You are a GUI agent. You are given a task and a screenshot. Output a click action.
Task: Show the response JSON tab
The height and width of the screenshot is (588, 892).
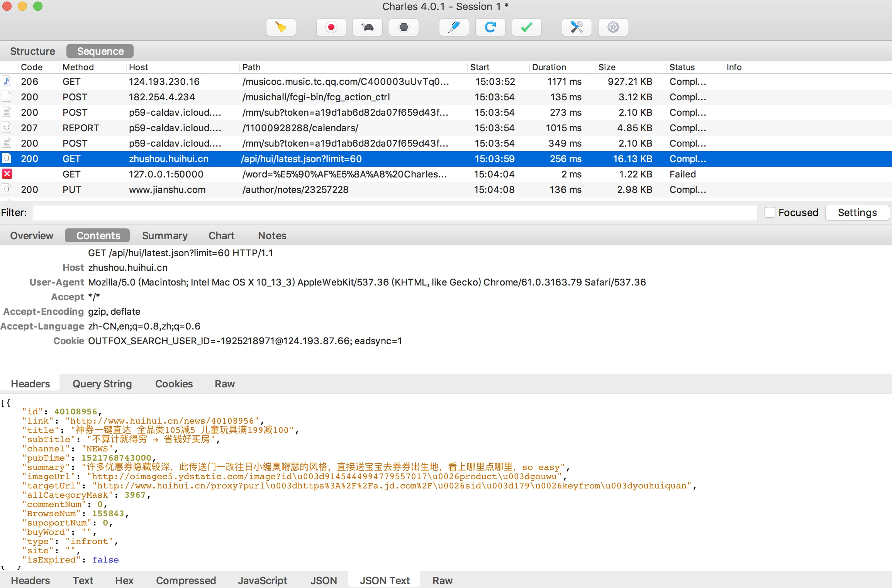click(x=324, y=581)
